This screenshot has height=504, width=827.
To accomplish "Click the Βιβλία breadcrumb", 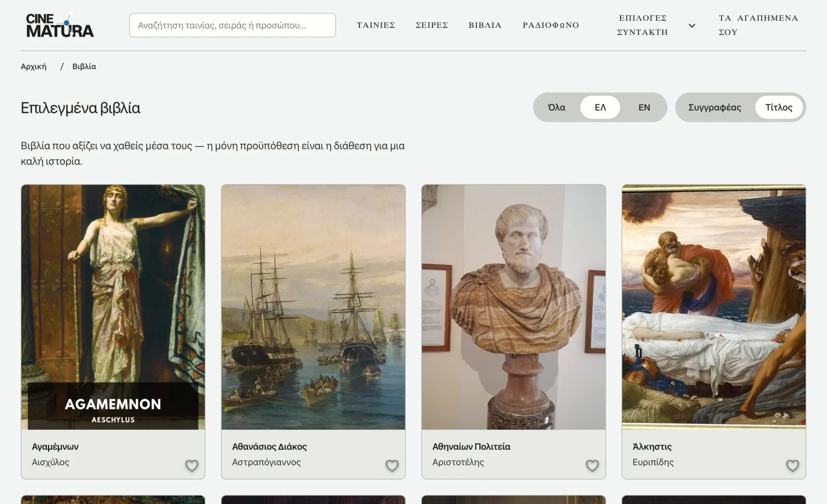I will 84,66.
